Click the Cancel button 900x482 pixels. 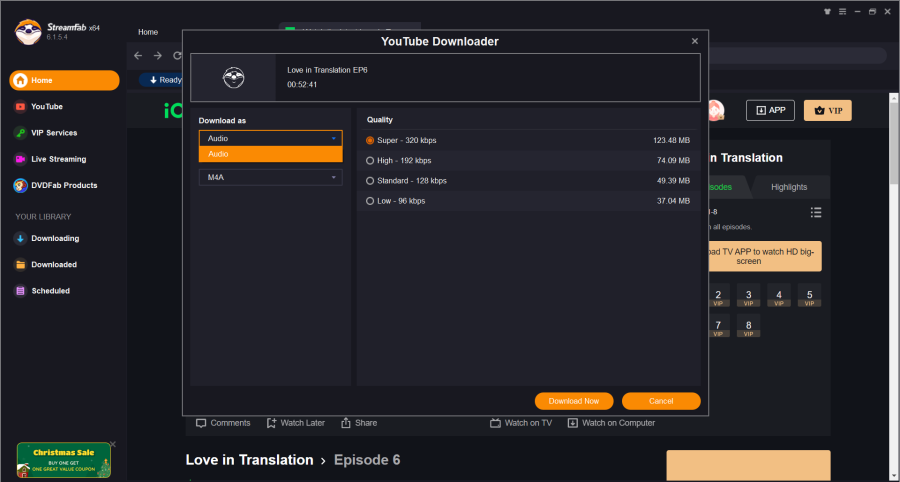click(661, 401)
